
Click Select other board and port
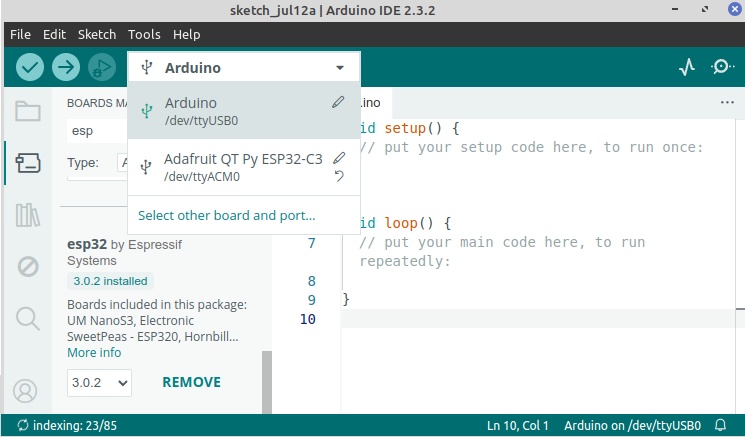tap(226, 215)
